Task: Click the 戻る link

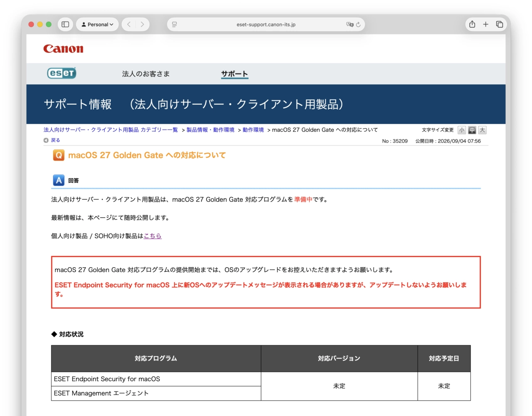Action: 56,140
